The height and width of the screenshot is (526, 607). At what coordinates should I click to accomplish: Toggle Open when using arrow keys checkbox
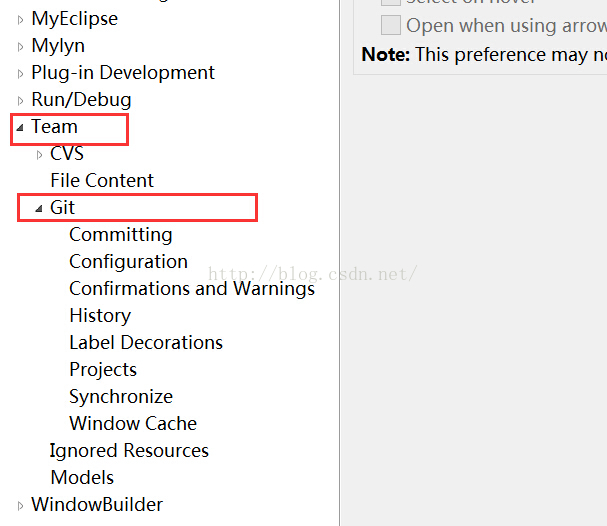tap(391, 25)
